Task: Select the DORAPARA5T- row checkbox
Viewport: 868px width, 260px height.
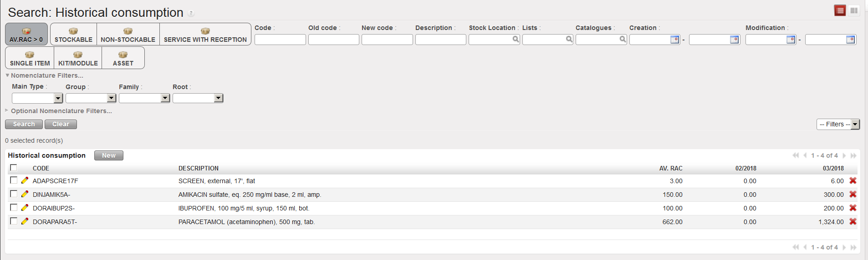Action: [14, 221]
